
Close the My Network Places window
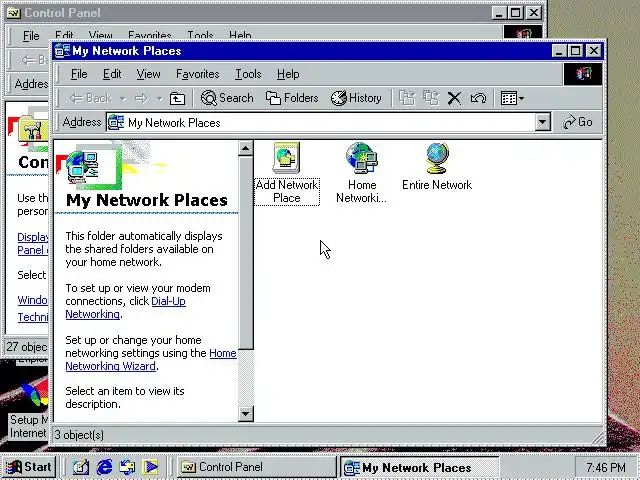(593, 51)
